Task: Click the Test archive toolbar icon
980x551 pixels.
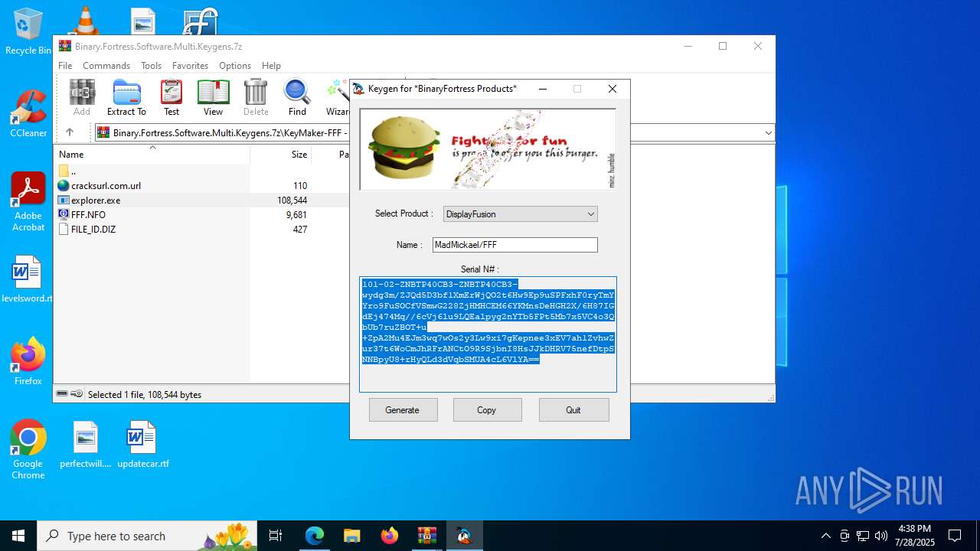Action: [x=171, y=97]
